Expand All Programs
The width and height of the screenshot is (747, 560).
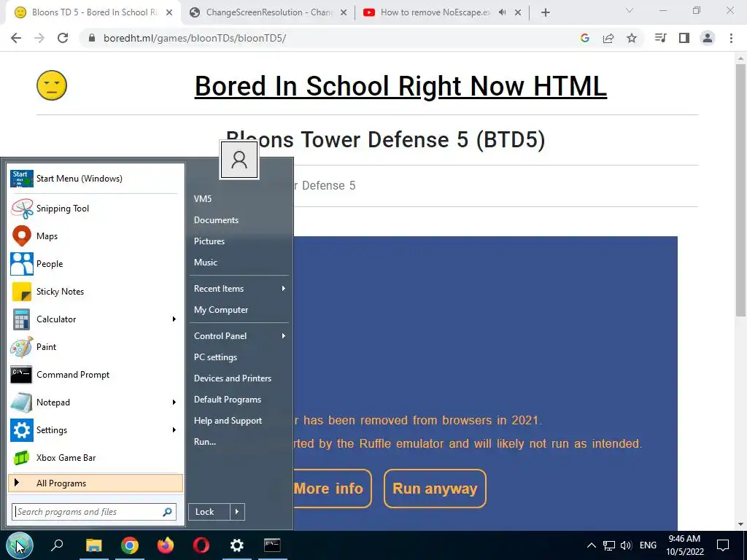(96, 483)
